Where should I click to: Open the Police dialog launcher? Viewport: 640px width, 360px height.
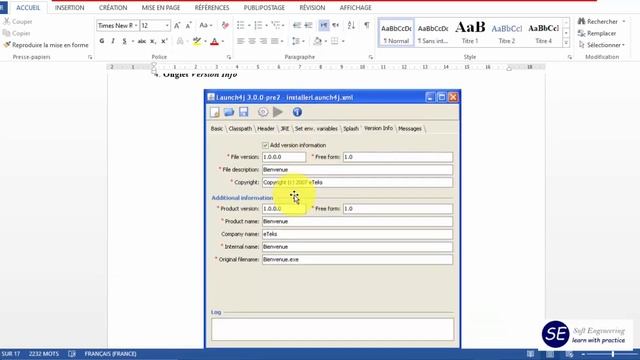click(x=229, y=57)
